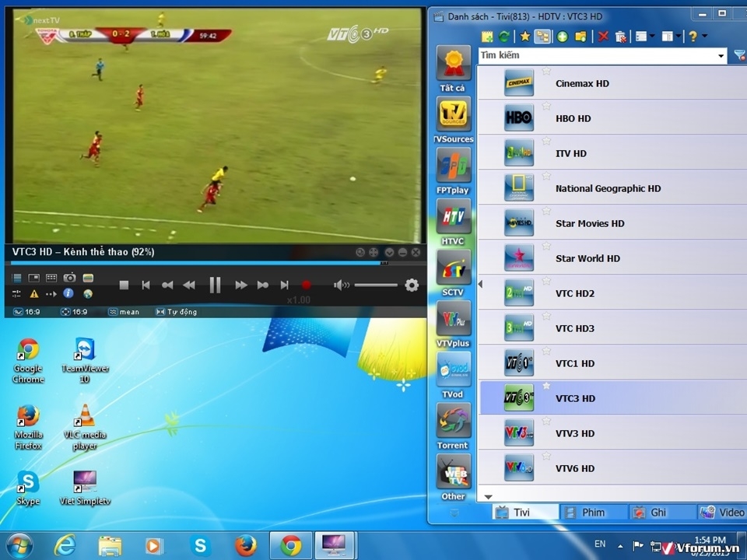Toggle favorite star on VTC1 HD
Viewport: 747px width, 560px height.
[546, 351]
